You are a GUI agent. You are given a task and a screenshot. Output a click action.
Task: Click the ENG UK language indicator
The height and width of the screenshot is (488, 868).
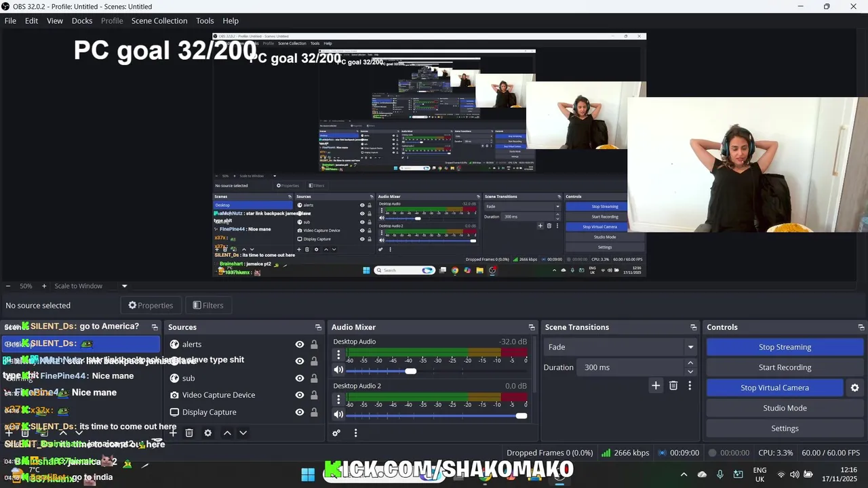pyautogui.click(x=759, y=474)
